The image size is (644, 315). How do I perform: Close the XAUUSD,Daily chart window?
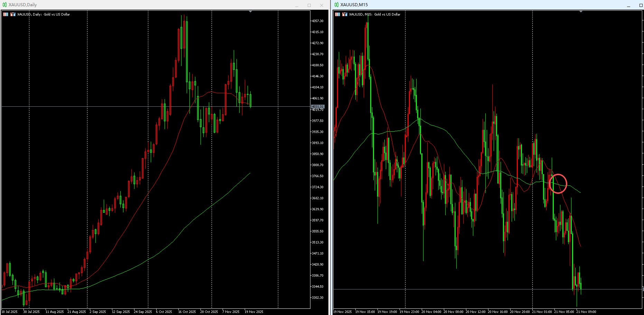click(x=321, y=5)
